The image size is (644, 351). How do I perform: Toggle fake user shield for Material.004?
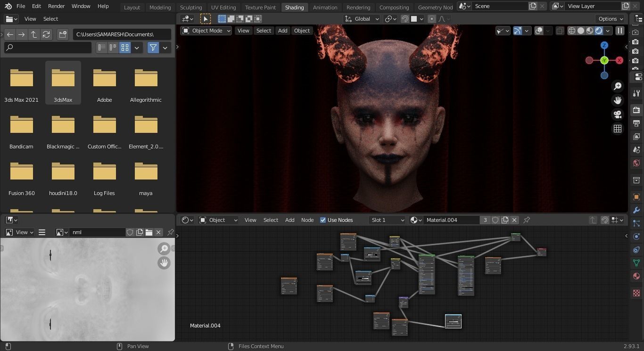pyautogui.click(x=495, y=220)
